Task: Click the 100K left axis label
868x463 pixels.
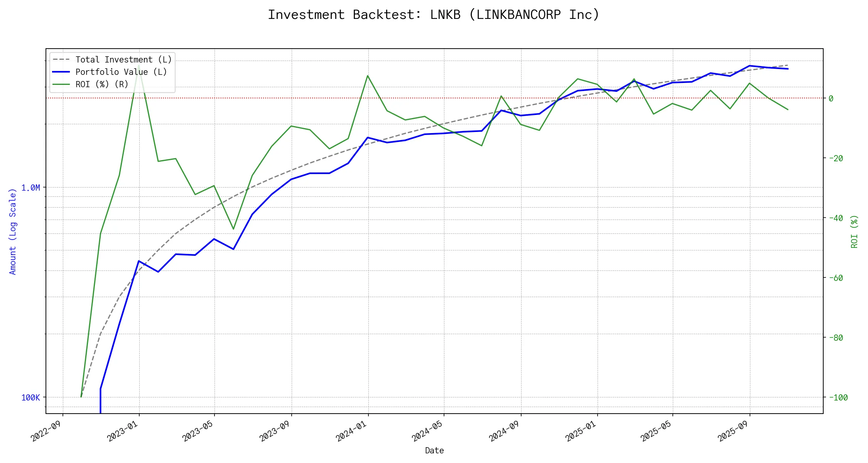Action: click(x=30, y=398)
